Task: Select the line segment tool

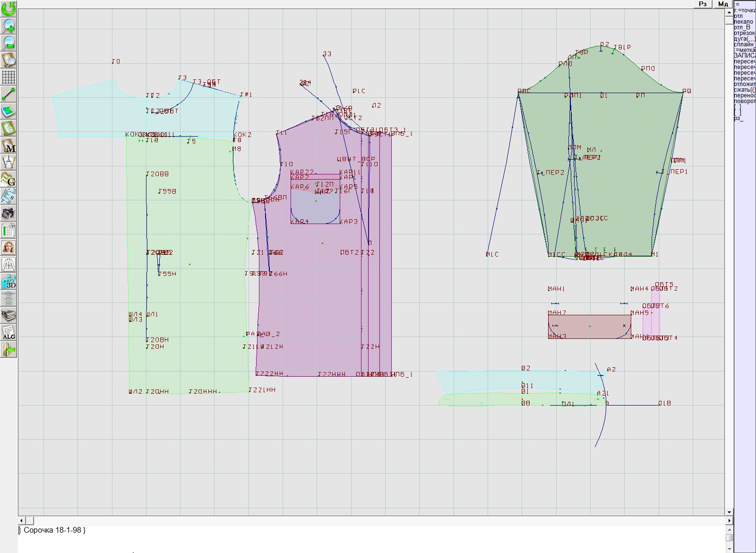Action: pos(9,94)
